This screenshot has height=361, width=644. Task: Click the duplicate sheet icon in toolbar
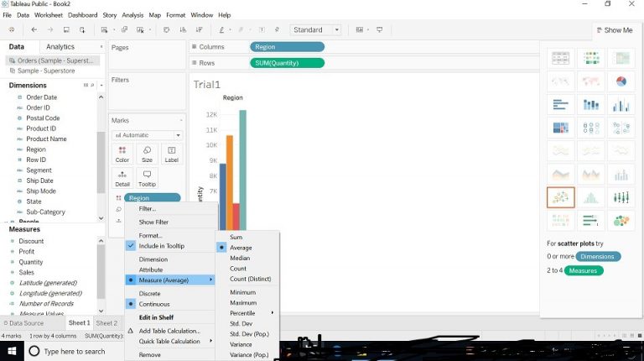(x=124, y=29)
